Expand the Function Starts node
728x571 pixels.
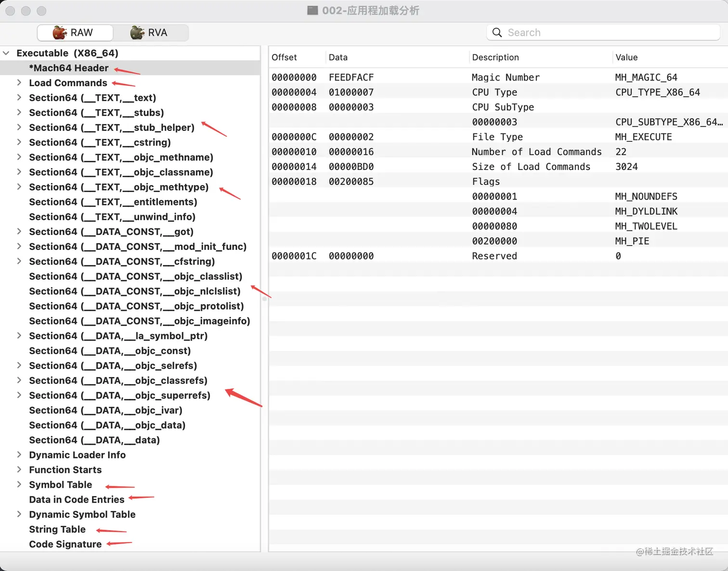[x=19, y=470]
